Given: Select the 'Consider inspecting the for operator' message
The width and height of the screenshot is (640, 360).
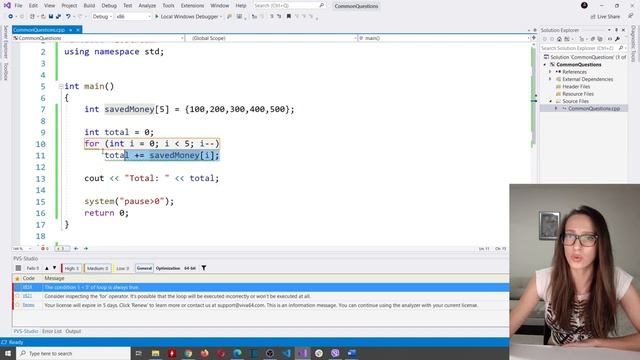Looking at the screenshot, I should click(261, 296).
